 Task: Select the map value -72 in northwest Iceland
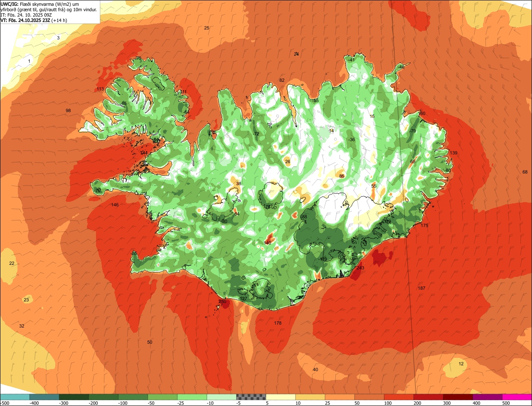tap(256, 134)
